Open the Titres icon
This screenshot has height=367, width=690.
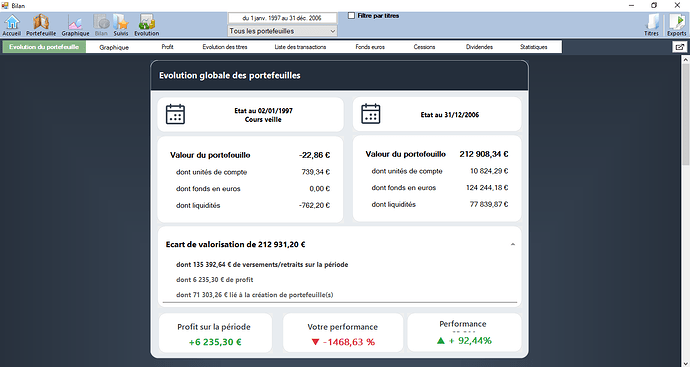[651, 25]
